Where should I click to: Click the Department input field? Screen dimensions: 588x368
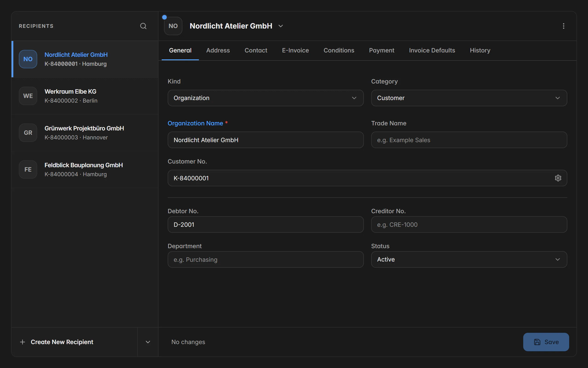(x=265, y=259)
